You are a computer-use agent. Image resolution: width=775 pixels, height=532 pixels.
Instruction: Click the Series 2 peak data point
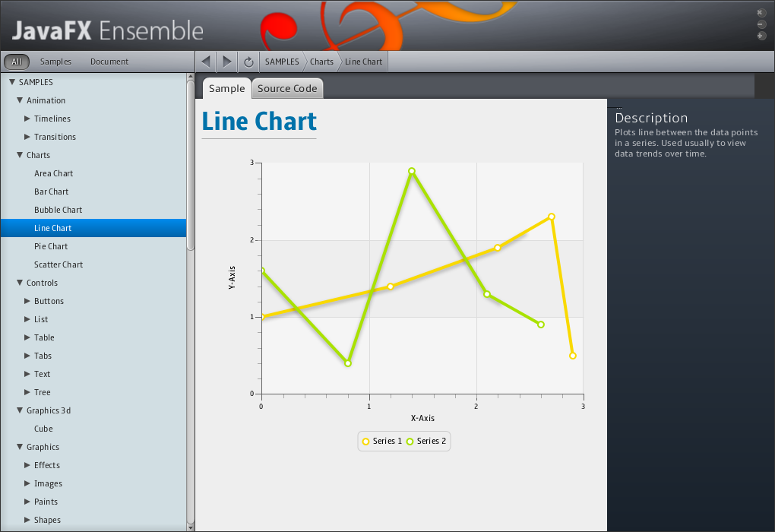[412, 171]
